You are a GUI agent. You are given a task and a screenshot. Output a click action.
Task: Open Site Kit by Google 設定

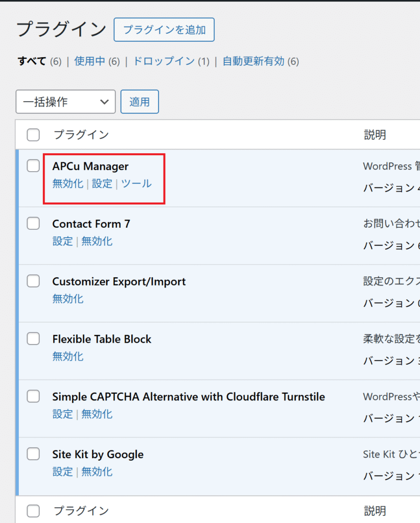(62, 472)
